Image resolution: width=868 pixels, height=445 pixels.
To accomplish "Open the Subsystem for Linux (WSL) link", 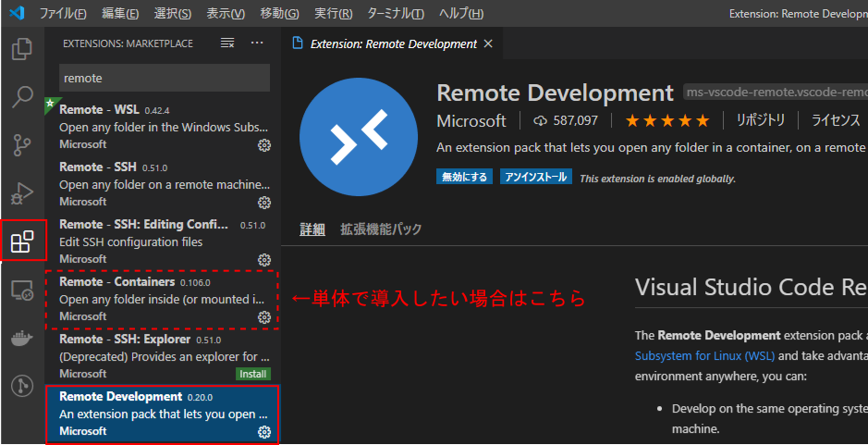I will click(704, 356).
